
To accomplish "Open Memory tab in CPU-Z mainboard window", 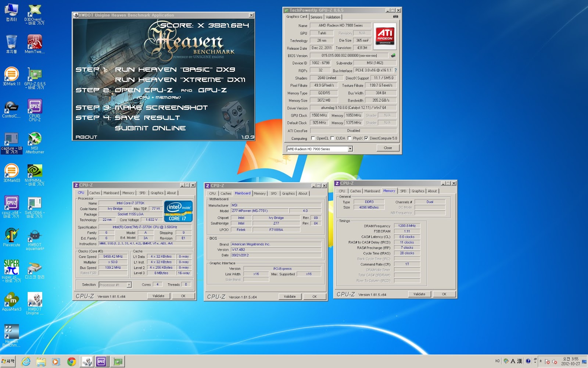I will 259,194.
